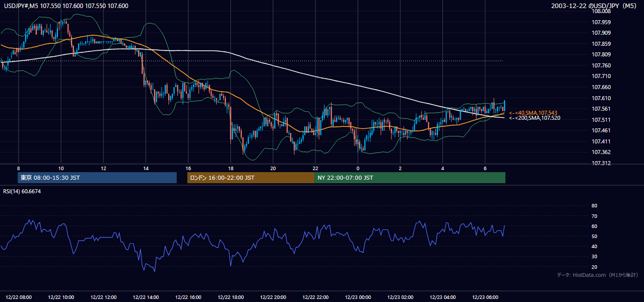This screenshot has height=302, width=644.
Task: Select the NY 22:00-07:00 JST session bar
Action: pos(410,178)
